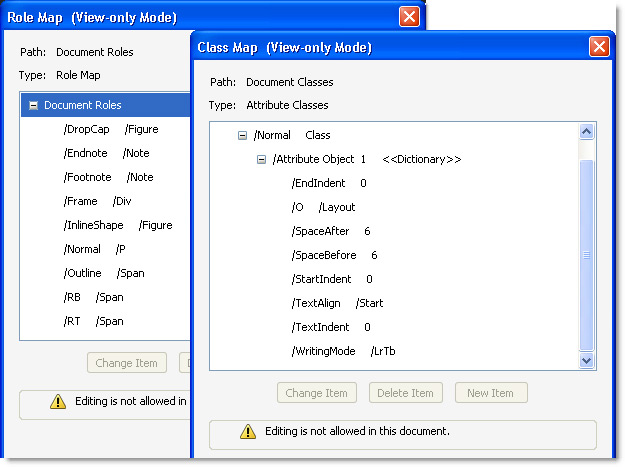Collapse the /Normal Class node

click(242, 135)
